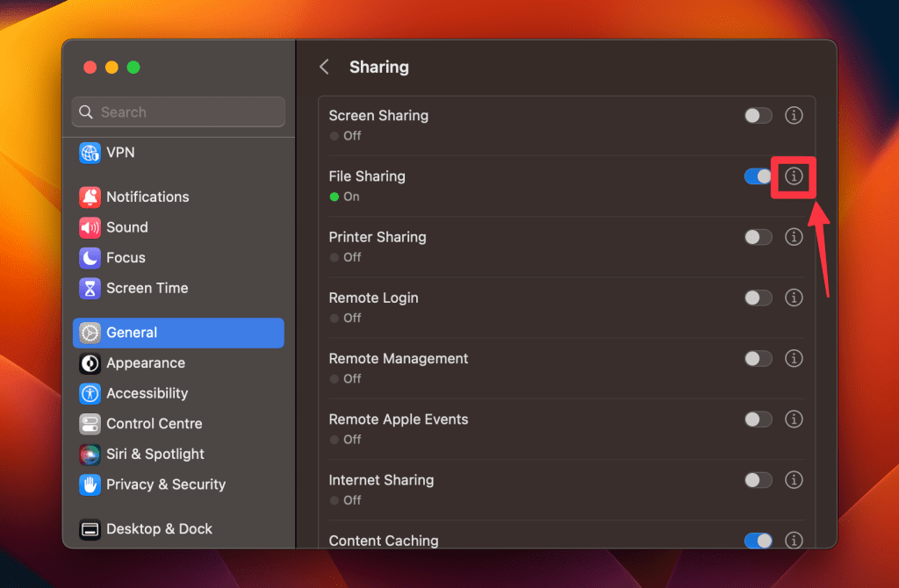The width and height of the screenshot is (899, 588).
Task: Enable the Remote Login toggle
Action: point(758,298)
